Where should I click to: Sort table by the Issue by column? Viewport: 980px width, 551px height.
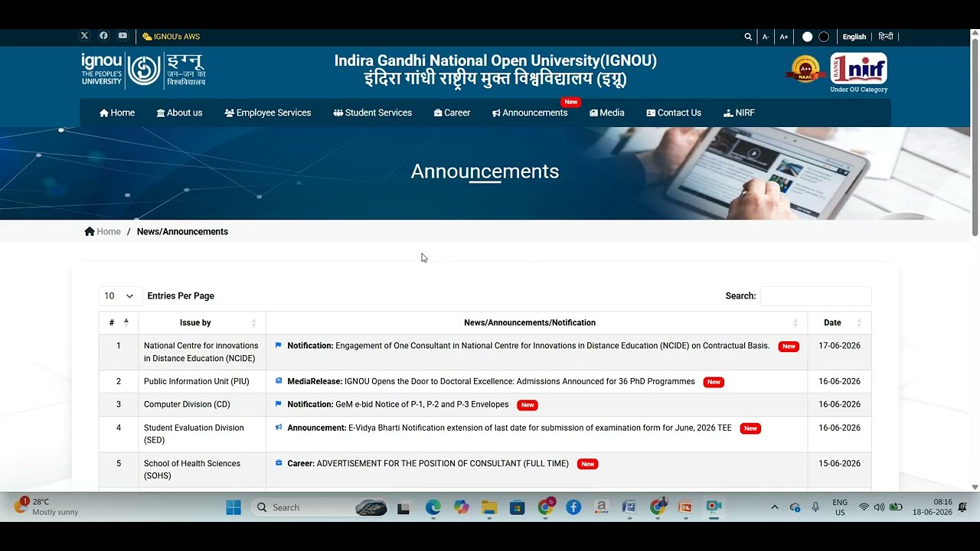(202, 322)
